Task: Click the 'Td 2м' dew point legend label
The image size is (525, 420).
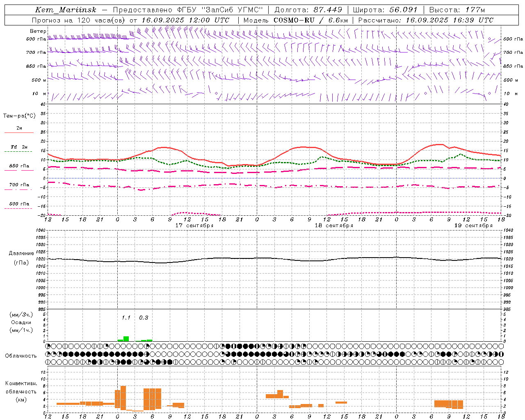Action: tap(19, 147)
